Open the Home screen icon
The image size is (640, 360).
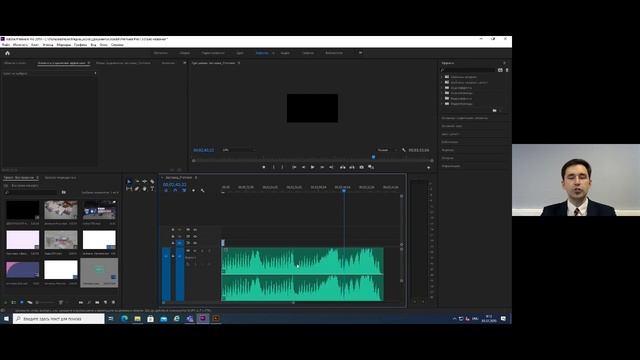[x=7, y=53]
